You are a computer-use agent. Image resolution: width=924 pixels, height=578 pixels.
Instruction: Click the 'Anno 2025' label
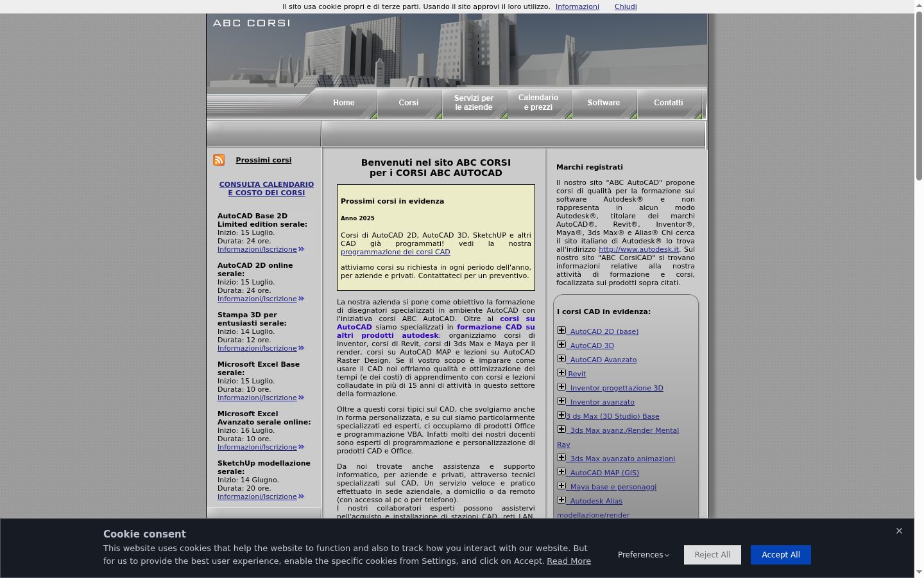click(357, 218)
